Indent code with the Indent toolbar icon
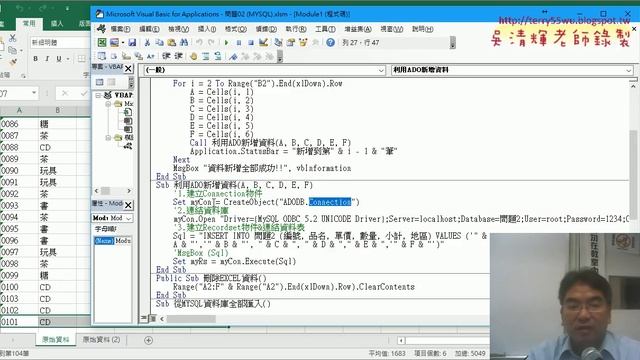Image resolution: width=640 pixels, height=360 pixels. tap(166, 56)
